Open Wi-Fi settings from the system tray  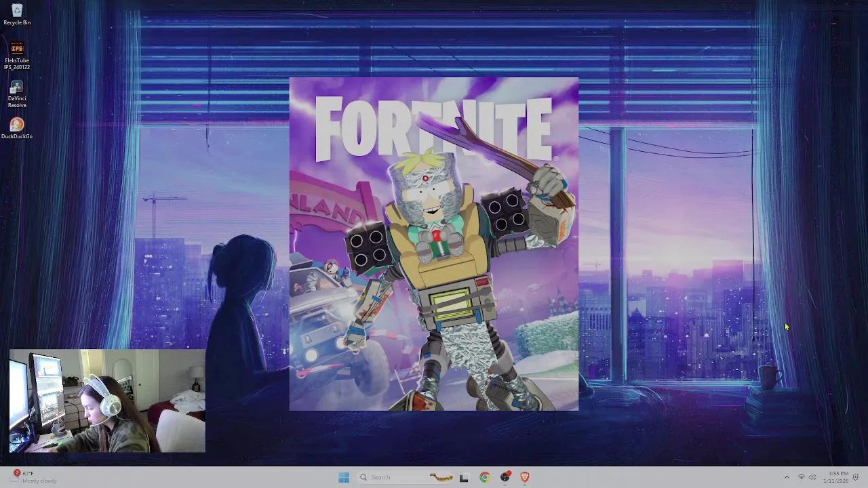tap(801, 477)
